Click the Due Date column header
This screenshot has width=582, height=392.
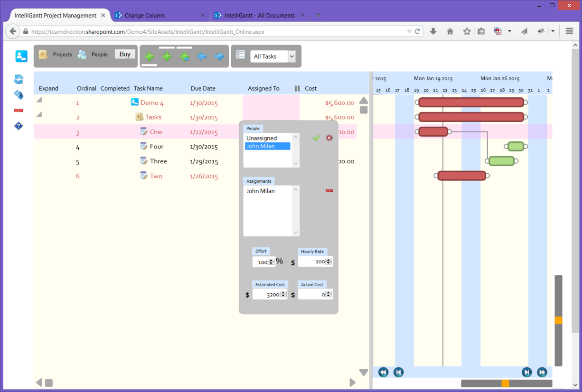pyautogui.click(x=203, y=88)
